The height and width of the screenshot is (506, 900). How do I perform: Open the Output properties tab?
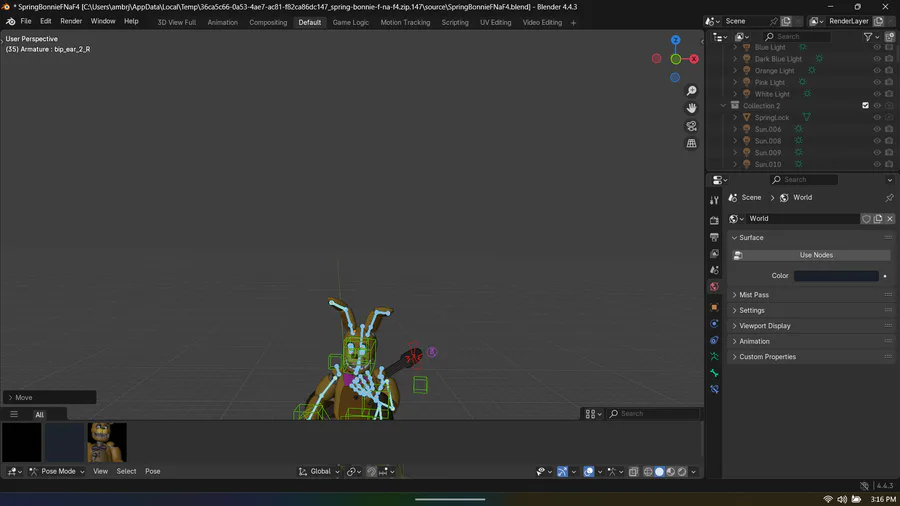pos(714,237)
